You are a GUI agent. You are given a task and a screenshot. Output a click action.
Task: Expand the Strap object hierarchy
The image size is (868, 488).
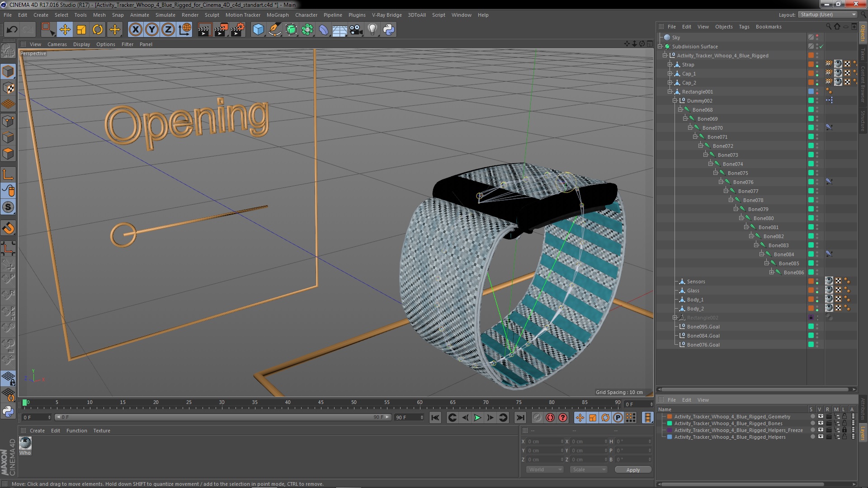tap(670, 65)
